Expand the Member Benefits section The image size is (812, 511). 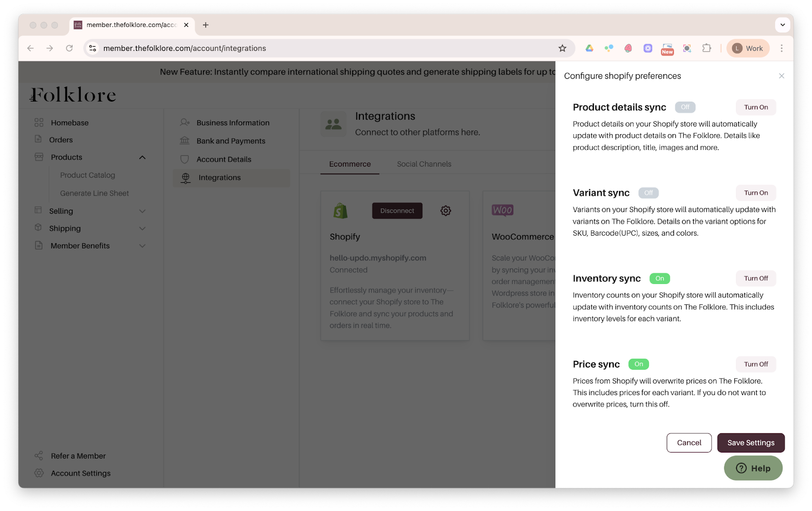[x=143, y=245]
